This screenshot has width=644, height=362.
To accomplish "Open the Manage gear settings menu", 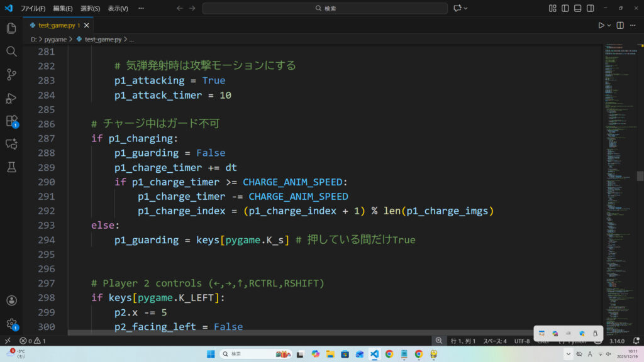I will 11,324.
